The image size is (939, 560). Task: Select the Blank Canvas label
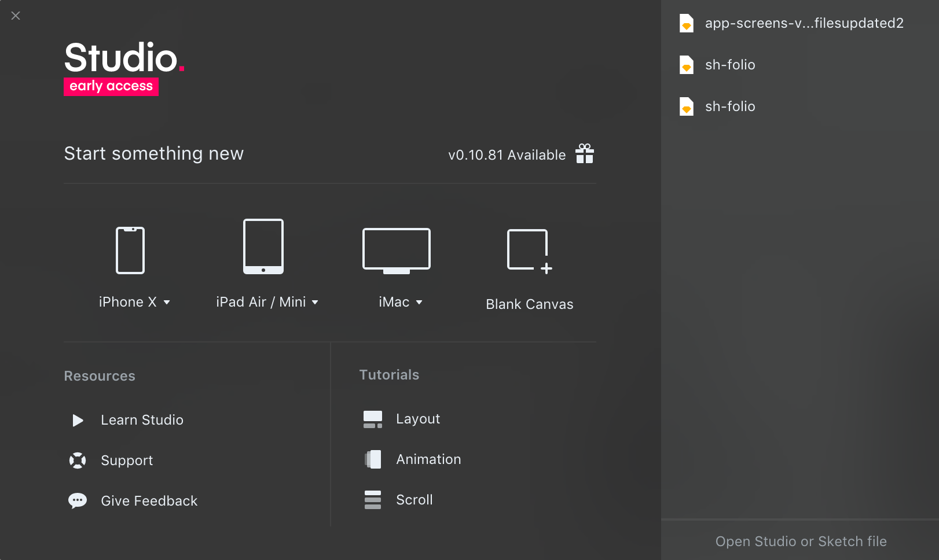point(530,304)
